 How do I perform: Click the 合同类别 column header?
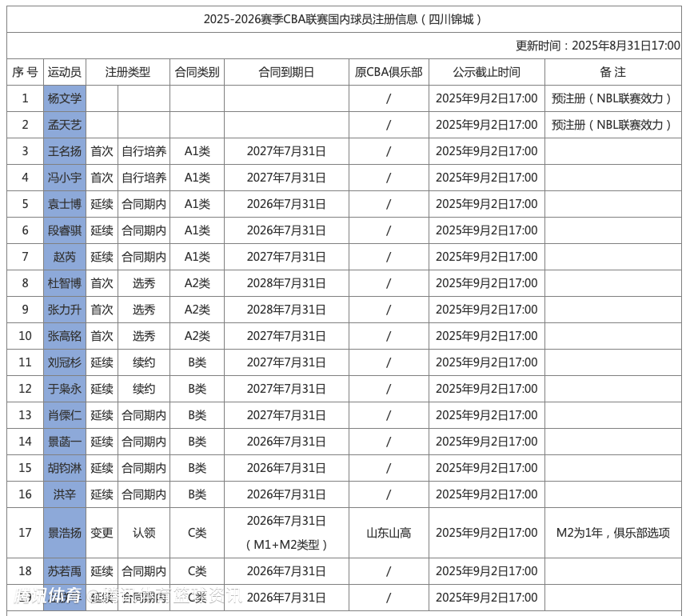(197, 72)
